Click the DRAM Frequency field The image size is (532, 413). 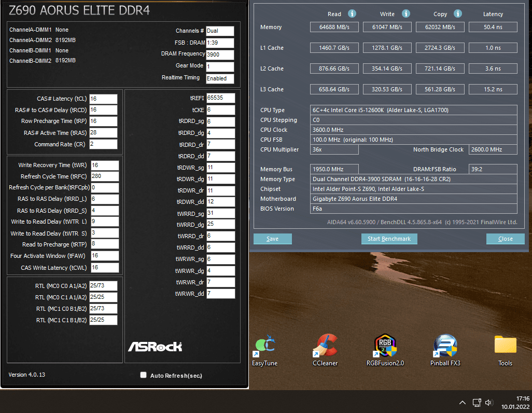220,54
